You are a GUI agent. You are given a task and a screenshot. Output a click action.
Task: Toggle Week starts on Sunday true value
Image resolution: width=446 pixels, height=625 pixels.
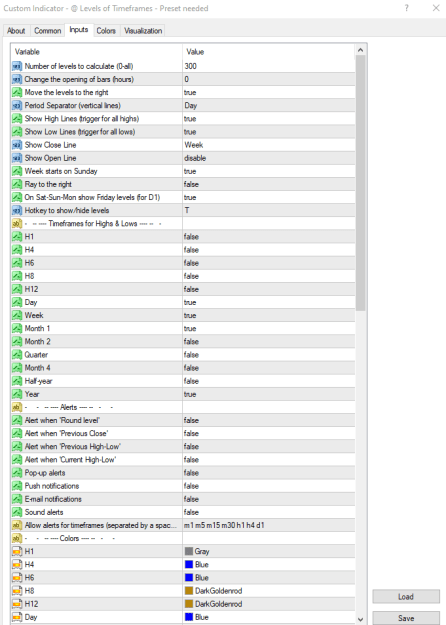(269, 171)
